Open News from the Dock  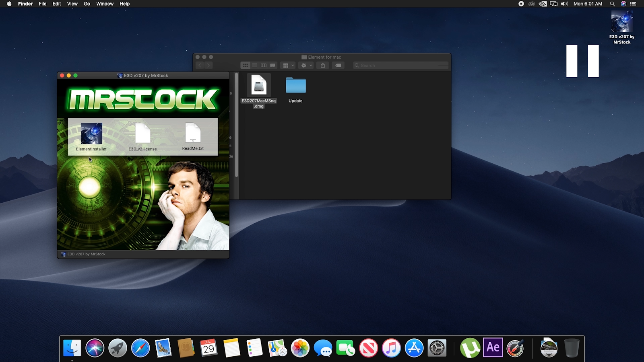click(x=369, y=348)
